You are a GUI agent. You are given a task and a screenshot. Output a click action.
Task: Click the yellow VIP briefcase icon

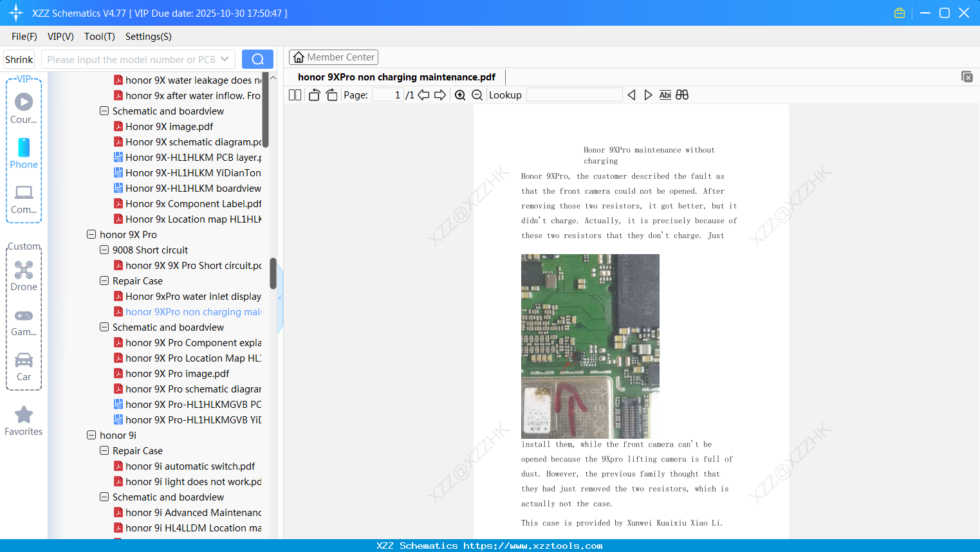click(x=900, y=13)
